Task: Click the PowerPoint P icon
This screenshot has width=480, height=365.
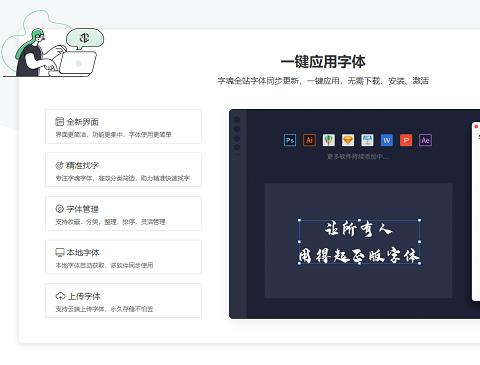Action: [406, 140]
